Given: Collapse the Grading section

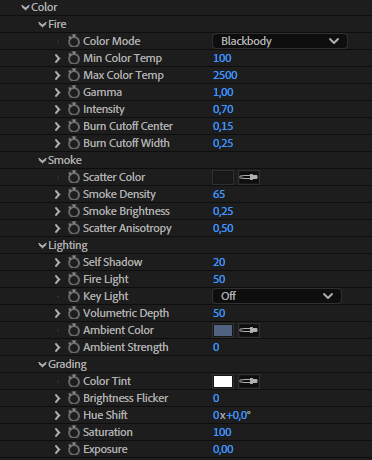Looking at the screenshot, I should pyautogui.click(x=42, y=364).
